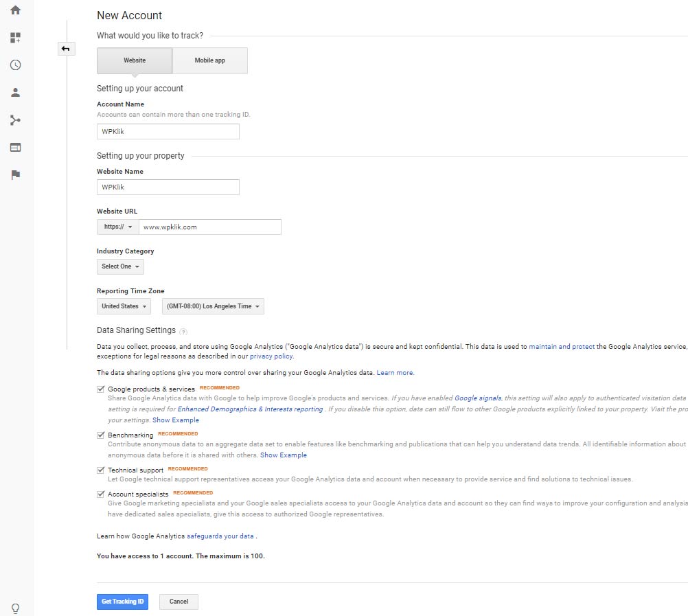Viewport: 688px width, 616px height.
Task: Click the Account Name input field
Action: click(168, 132)
